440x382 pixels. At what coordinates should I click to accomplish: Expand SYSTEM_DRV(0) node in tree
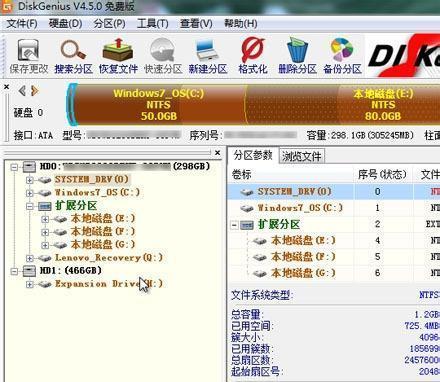click(30, 180)
